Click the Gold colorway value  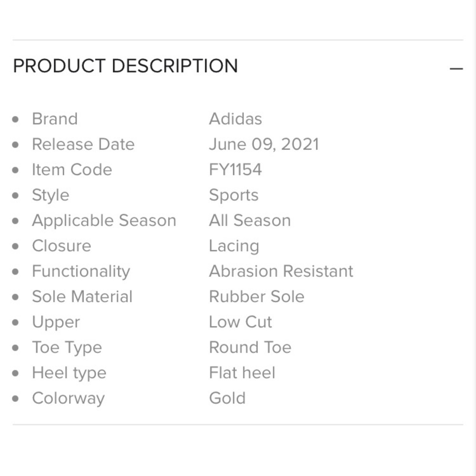[x=227, y=398]
